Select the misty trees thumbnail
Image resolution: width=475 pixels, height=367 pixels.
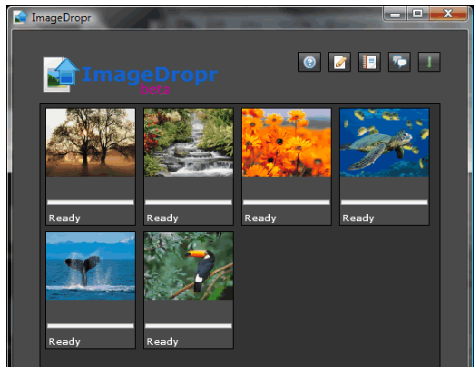coord(91,143)
